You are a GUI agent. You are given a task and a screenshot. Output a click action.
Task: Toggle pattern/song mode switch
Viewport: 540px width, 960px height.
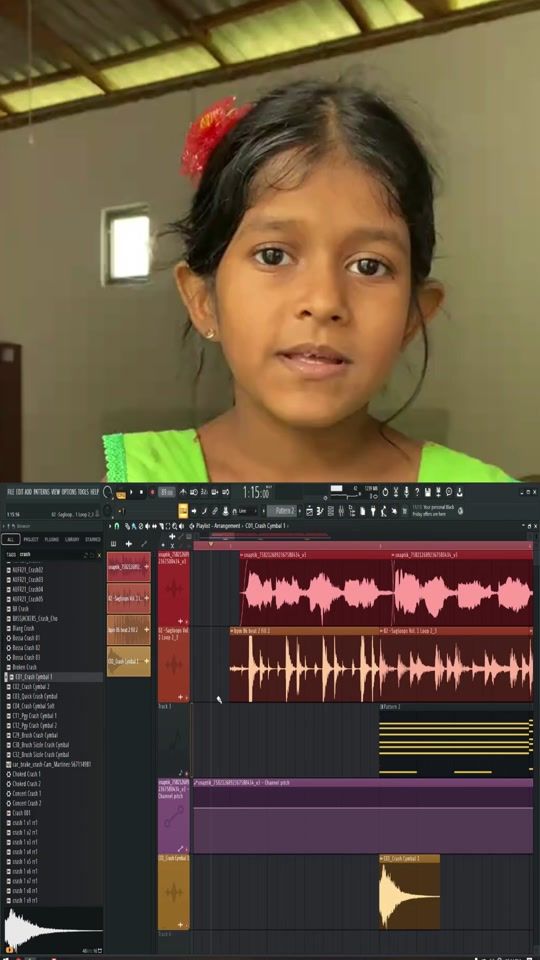[x=121, y=492]
